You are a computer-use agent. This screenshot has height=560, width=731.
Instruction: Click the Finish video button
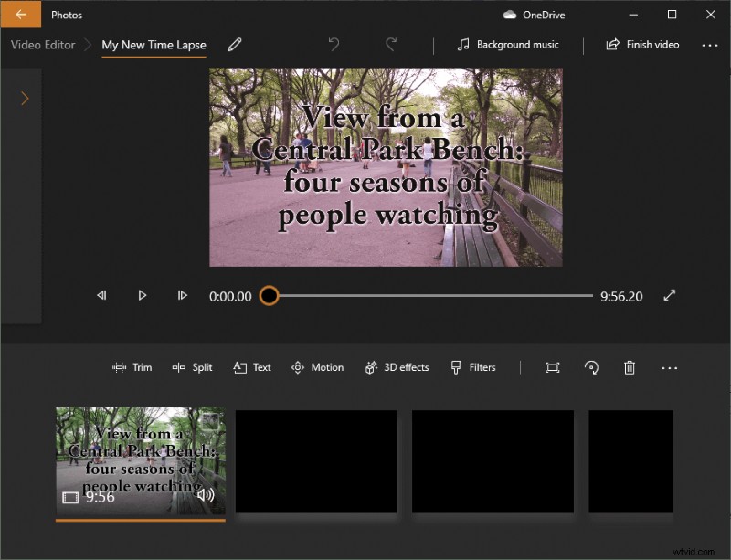click(x=642, y=44)
